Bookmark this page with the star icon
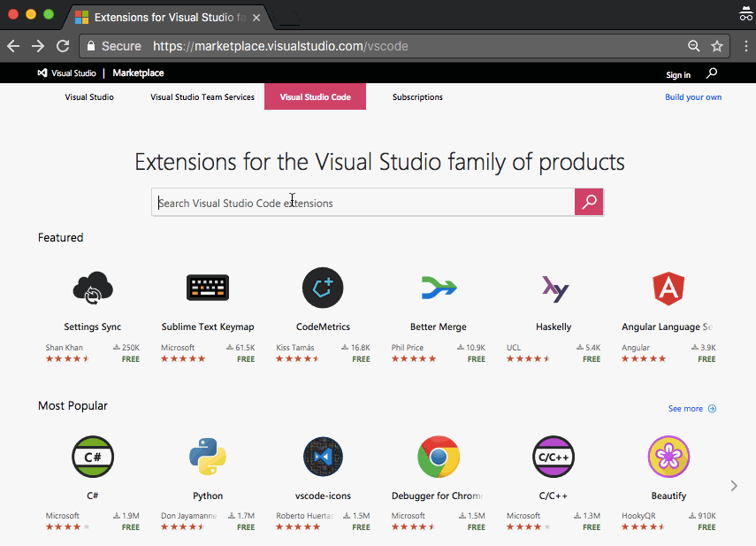Image resolution: width=756 pixels, height=546 pixels. tap(717, 46)
